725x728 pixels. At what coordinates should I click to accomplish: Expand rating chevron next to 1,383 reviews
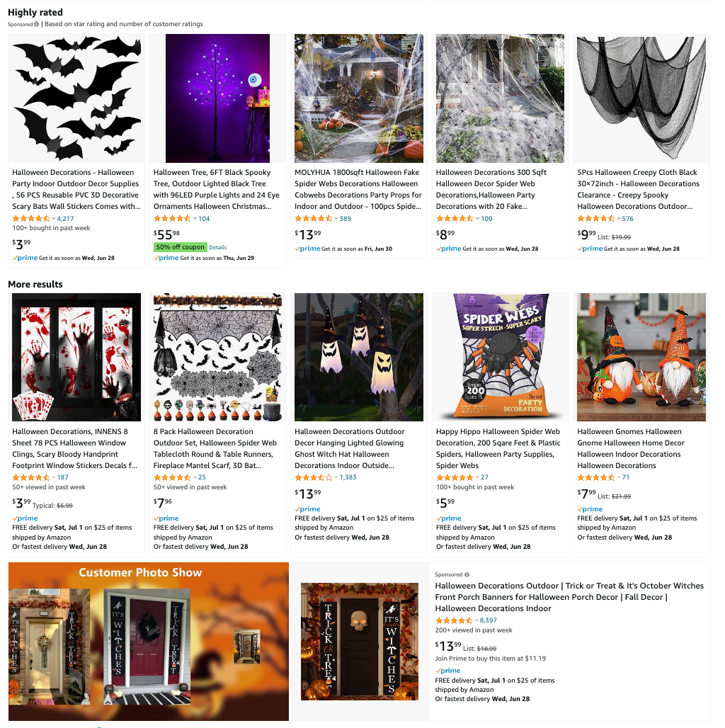(x=336, y=477)
